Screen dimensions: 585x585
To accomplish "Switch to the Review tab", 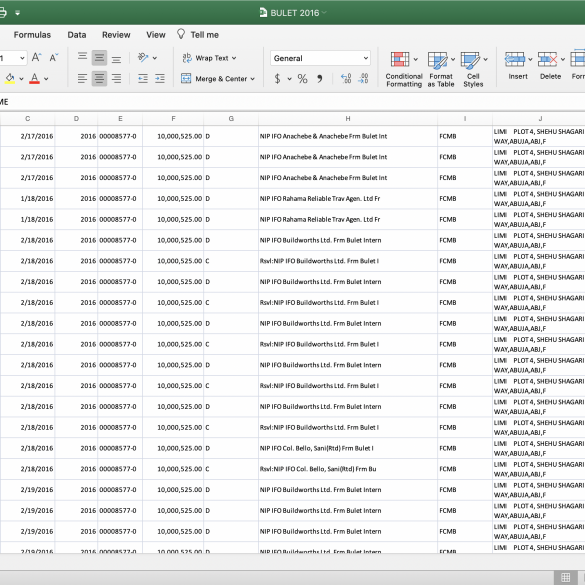I will point(116,35).
